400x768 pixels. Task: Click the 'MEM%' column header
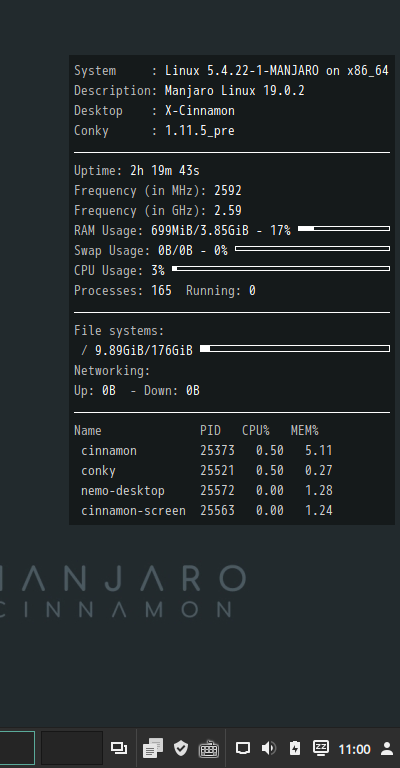click(x=305, y=431)
